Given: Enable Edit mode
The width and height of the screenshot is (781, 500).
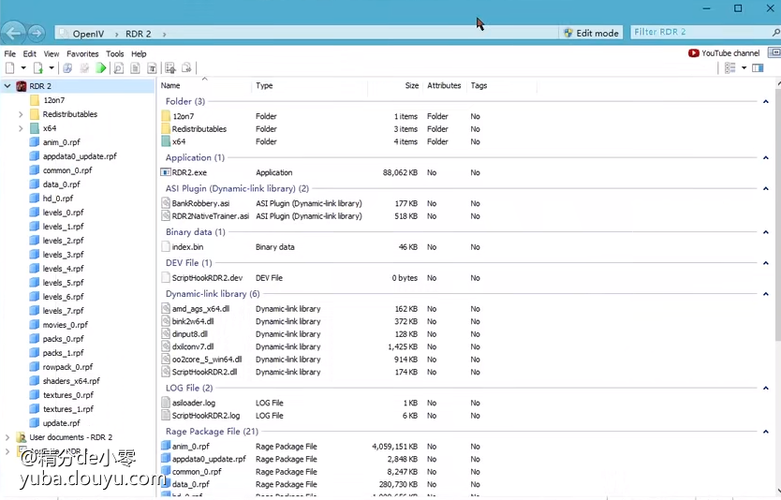Looking at the screenshot, I should [592, 33].
